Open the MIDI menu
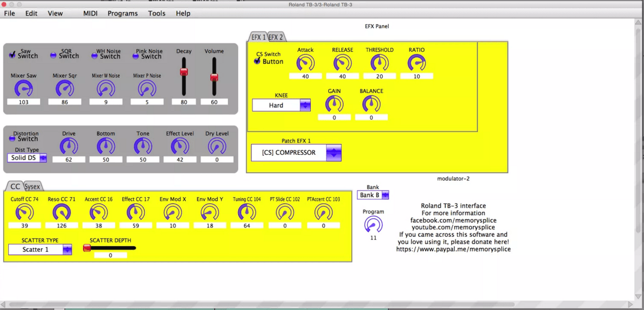 [x=90, y=13]
